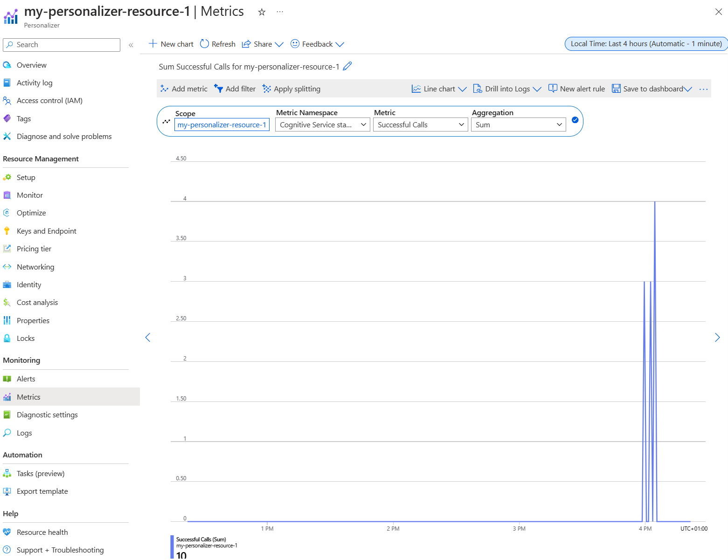Click Add metric
728x560 pixels.
(184, 89)
